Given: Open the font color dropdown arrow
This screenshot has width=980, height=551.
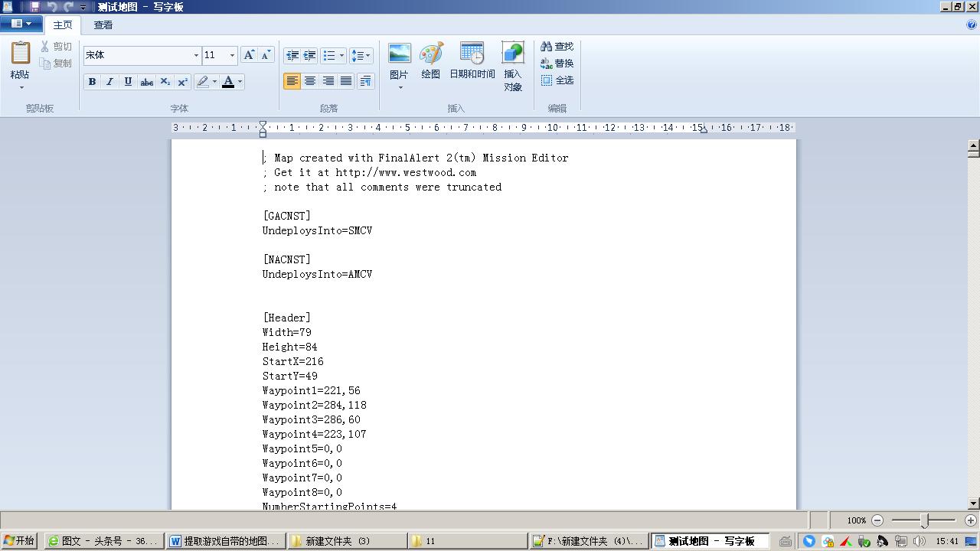Looking at the screenshot, I should (x=240, y=82).
